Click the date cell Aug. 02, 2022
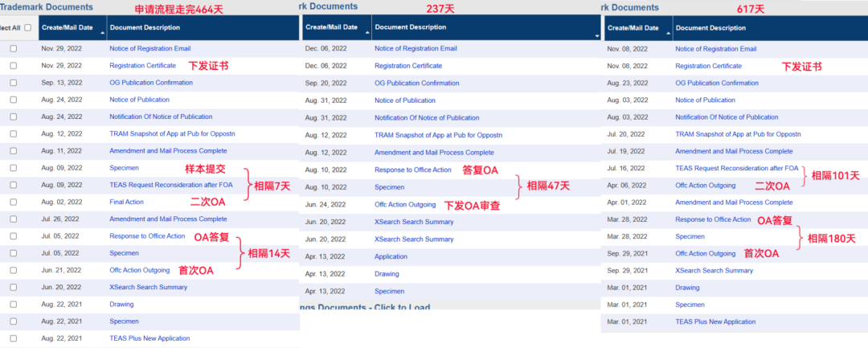This screenshot has width=868, height=348. coord(61,202)
